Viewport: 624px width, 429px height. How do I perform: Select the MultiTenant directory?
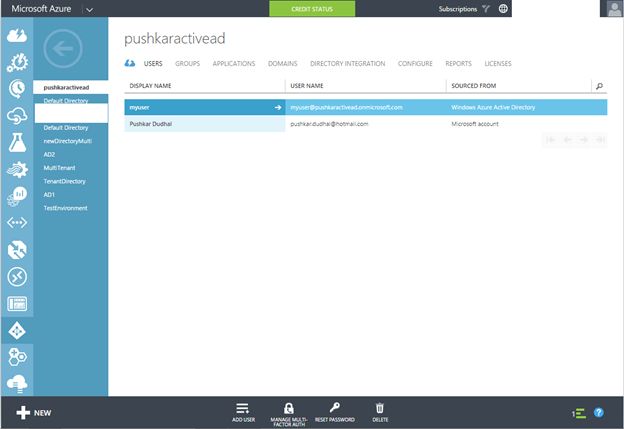pyautogui.click(x=59, y=168)
